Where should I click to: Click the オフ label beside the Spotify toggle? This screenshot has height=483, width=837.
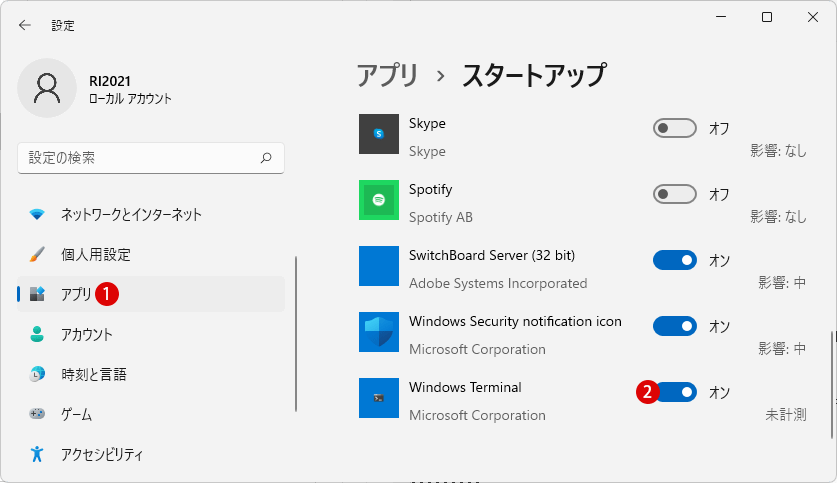[x=719, y=194]
